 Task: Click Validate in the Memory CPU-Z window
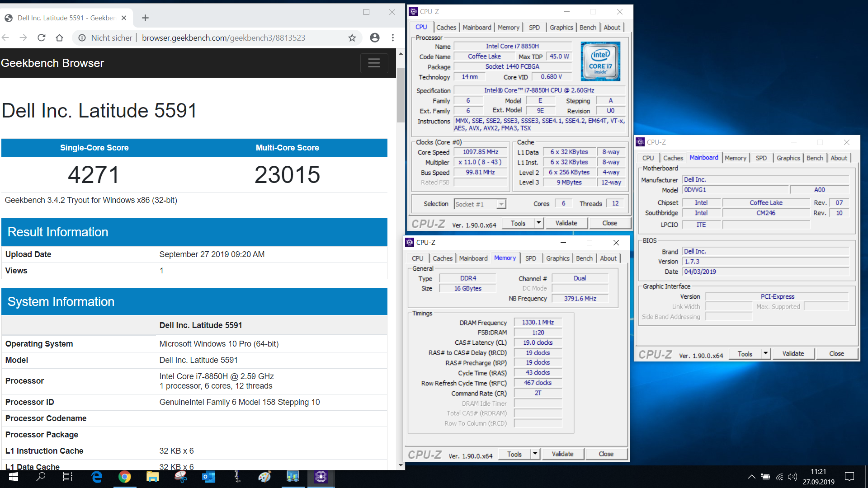(x=562, y=454)
